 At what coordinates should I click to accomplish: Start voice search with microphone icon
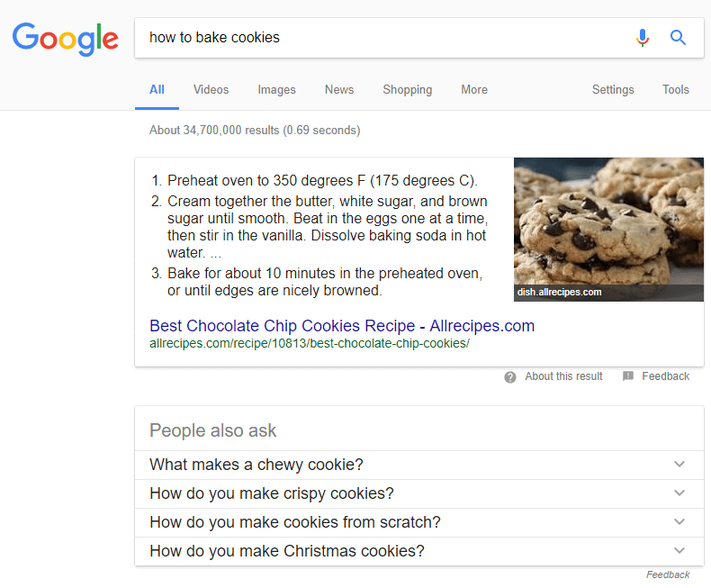pyautogui.click(x=642, y=38)
